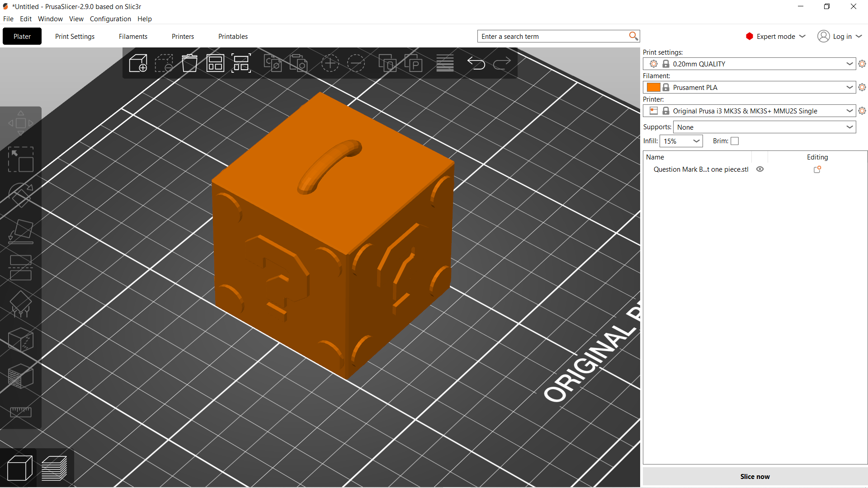The height and width of the screenshot is (488, 868).
Task: Switch to 3D editor view
Action: point(20,468)
